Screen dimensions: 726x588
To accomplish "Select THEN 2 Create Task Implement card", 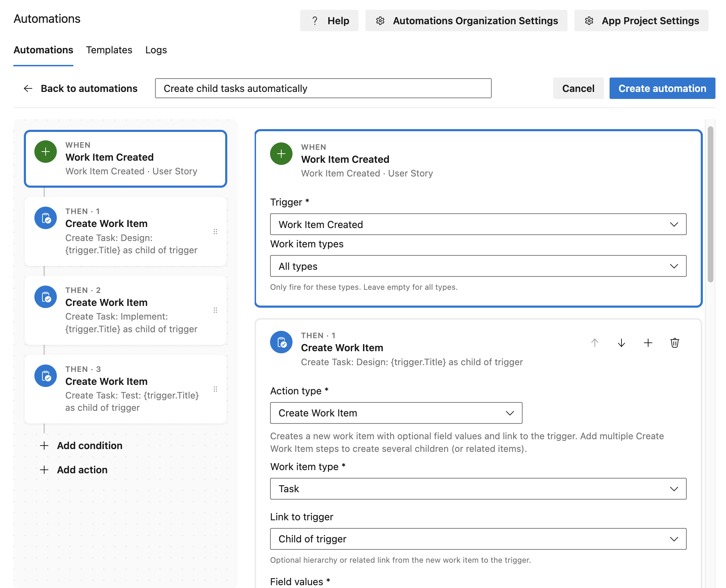I will [126, 310].
